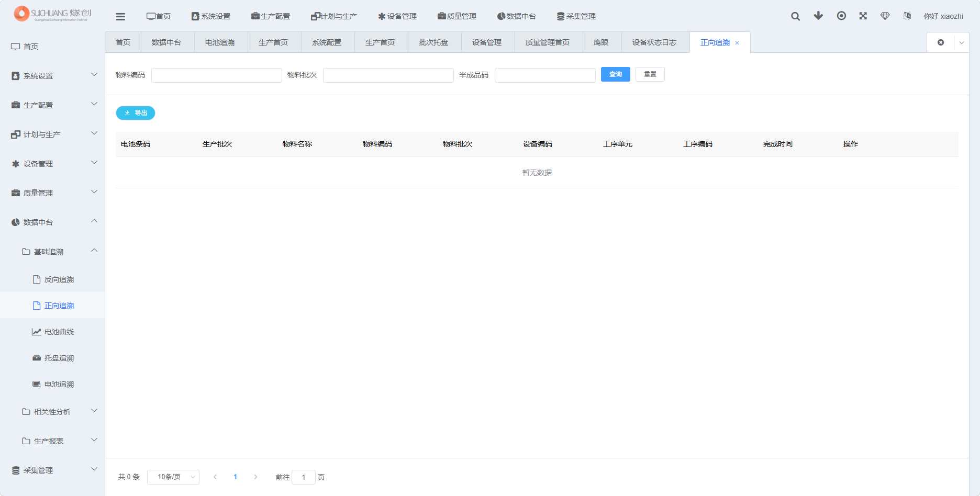
Task: Open 生产配置 in top navigation
Action: 271,16
